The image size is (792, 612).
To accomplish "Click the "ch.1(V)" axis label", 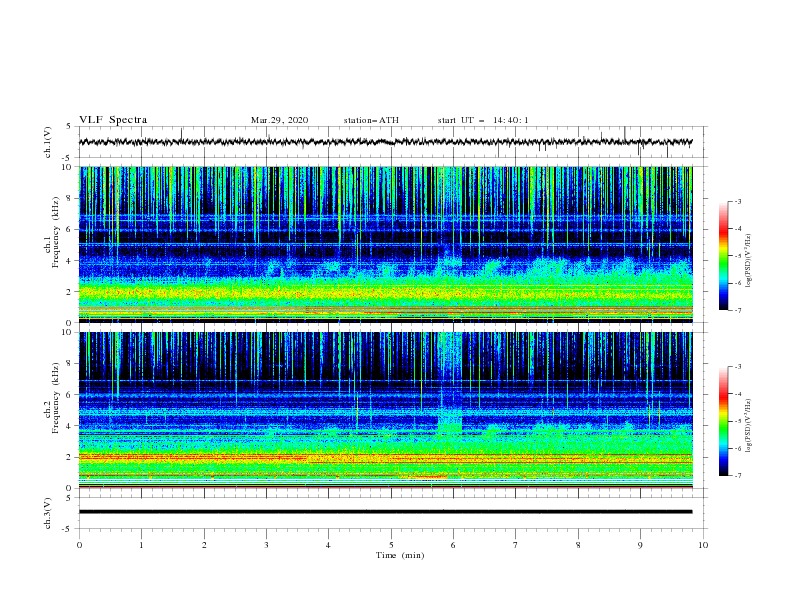I will pyautogui.click(x=48, y=142).
